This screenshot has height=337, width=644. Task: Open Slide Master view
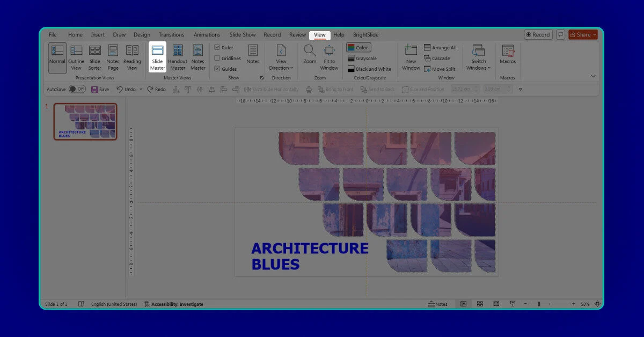point(157,57)
